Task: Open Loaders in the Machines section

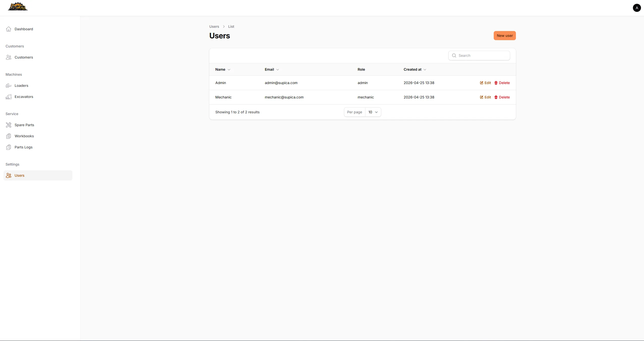Action: 38,86
